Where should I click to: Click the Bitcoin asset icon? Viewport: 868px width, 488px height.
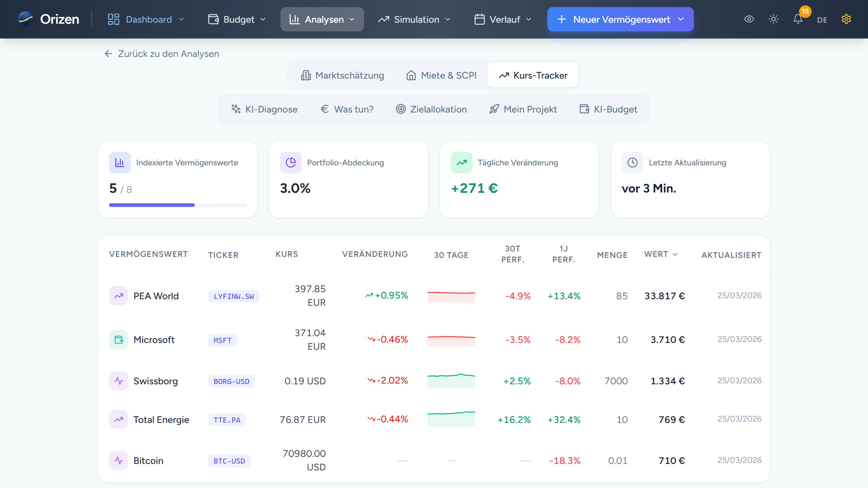(118, 460)
